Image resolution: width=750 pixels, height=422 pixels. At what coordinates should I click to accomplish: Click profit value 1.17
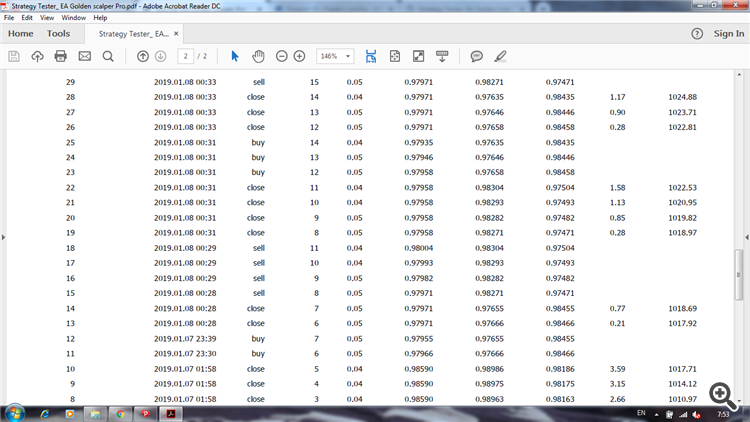(x=617, y=97)
